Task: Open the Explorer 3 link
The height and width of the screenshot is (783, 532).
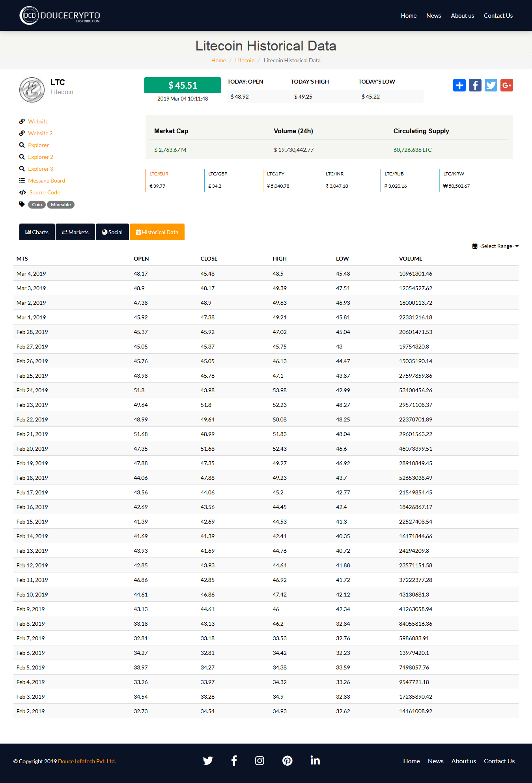Action: [41, 169]
